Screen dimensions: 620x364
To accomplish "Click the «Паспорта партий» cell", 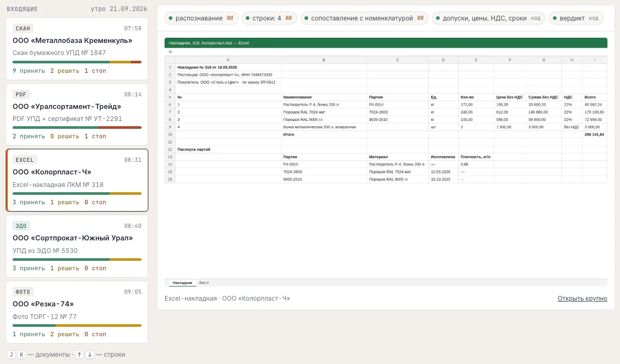I will pyautogui.click(x=228, y=149).
